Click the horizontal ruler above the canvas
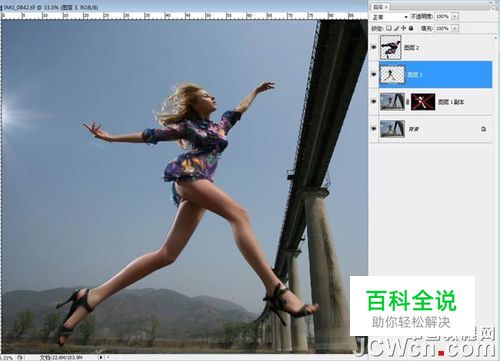This screenshot has width=500, height=361. click(x=184, y=16)
